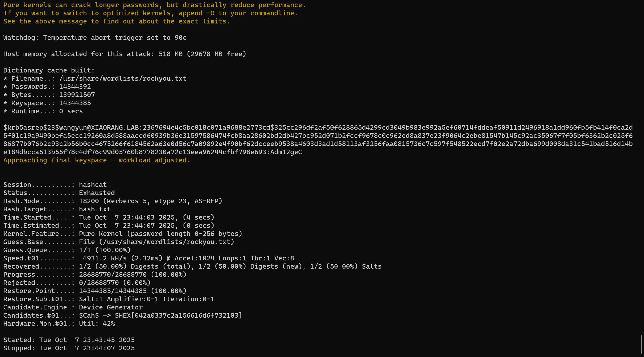This screenshot has width=644, height=357.
Task: Click the Status value Exhausted
Action: click(97, 193)
